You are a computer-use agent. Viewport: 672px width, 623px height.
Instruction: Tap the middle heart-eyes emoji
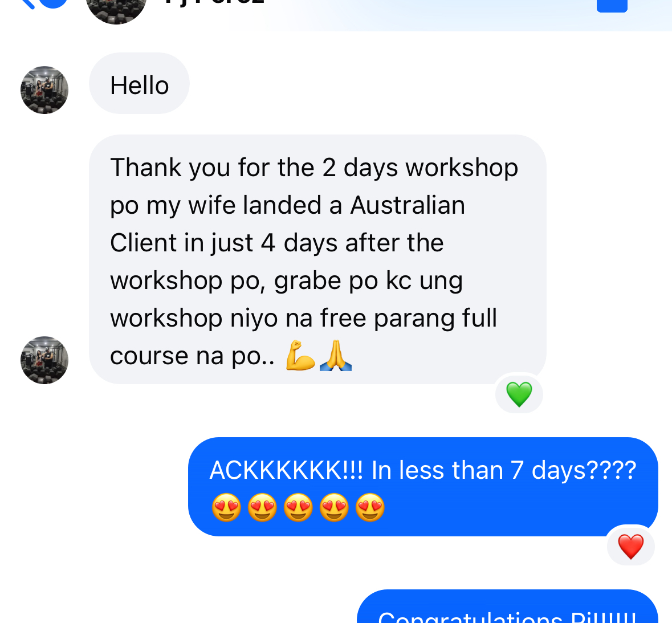298,507
